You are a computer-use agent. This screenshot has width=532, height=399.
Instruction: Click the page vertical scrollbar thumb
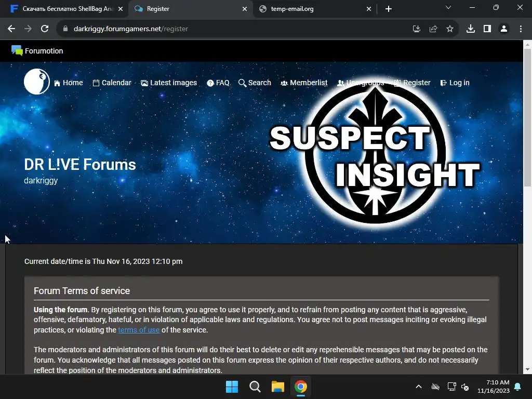pyautogui.click(x=527, y=117)
